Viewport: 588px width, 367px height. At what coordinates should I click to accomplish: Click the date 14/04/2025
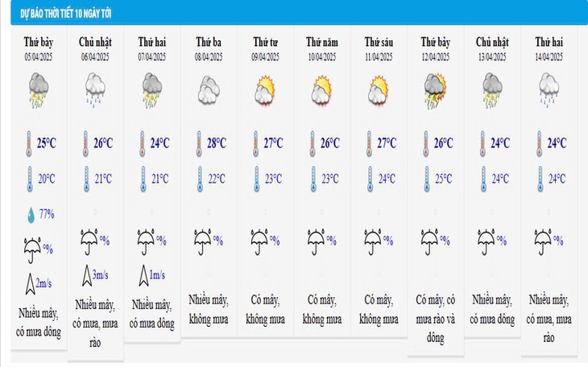tap(549, 57)
